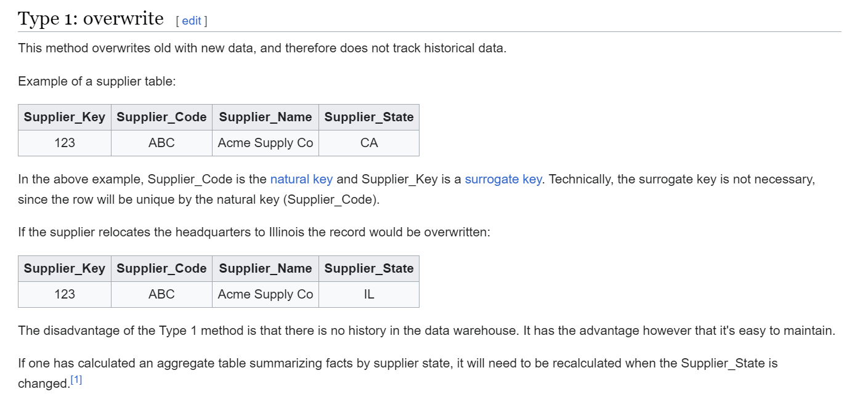Open the natural key article link
This screenshot has height=397, width=868.
301,179
